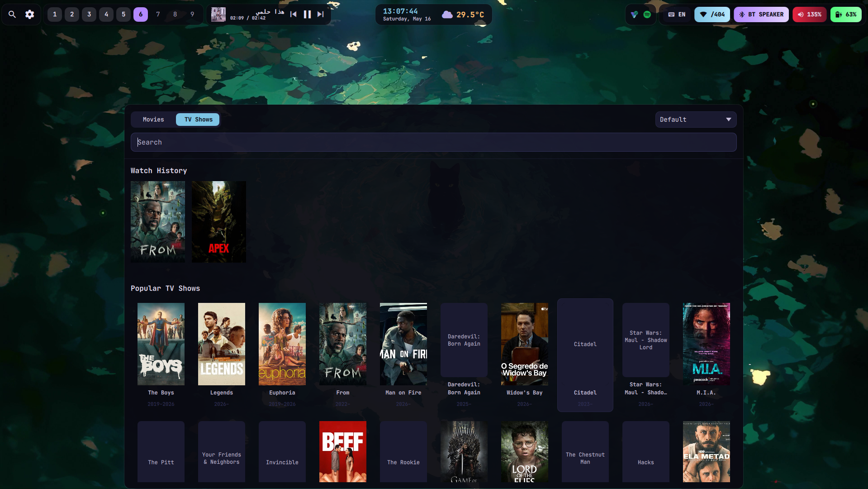Switch to workspace 7
The image size is (868, 489).
tap(158, 14)
